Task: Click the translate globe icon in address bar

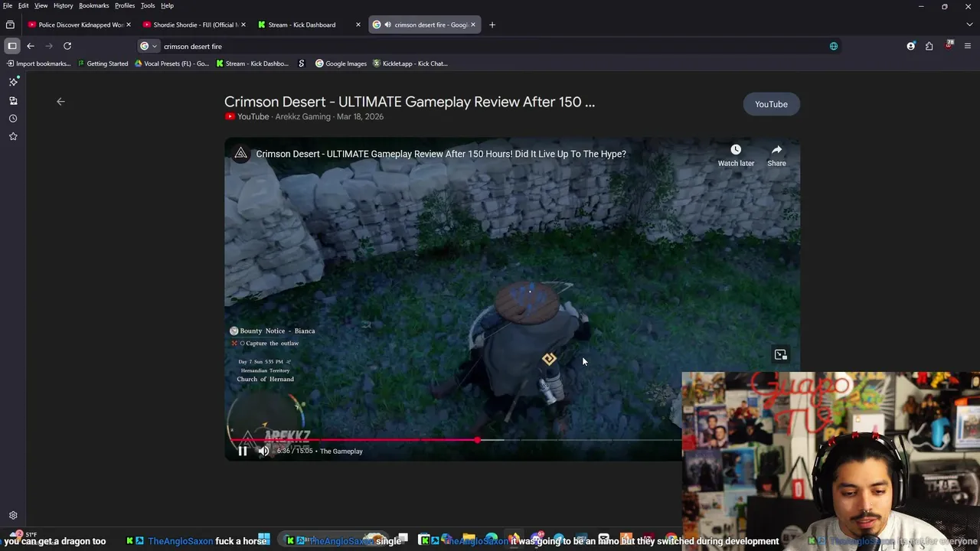Action: [x=833, y=46]
